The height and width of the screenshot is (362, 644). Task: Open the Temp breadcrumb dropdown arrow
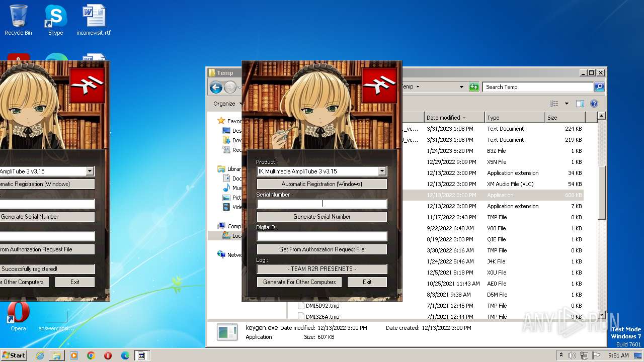(x=418, y=87)
